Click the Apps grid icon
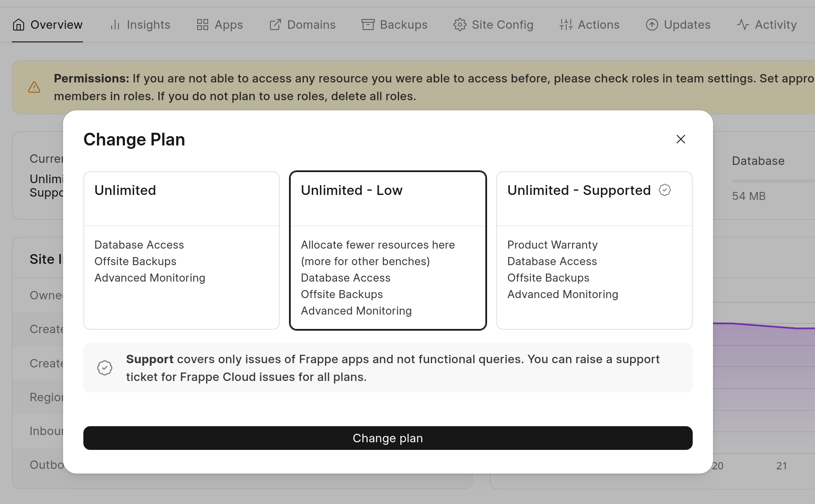Image resolution: width=815 pixels, height=504 pixels. click(203, 25)
